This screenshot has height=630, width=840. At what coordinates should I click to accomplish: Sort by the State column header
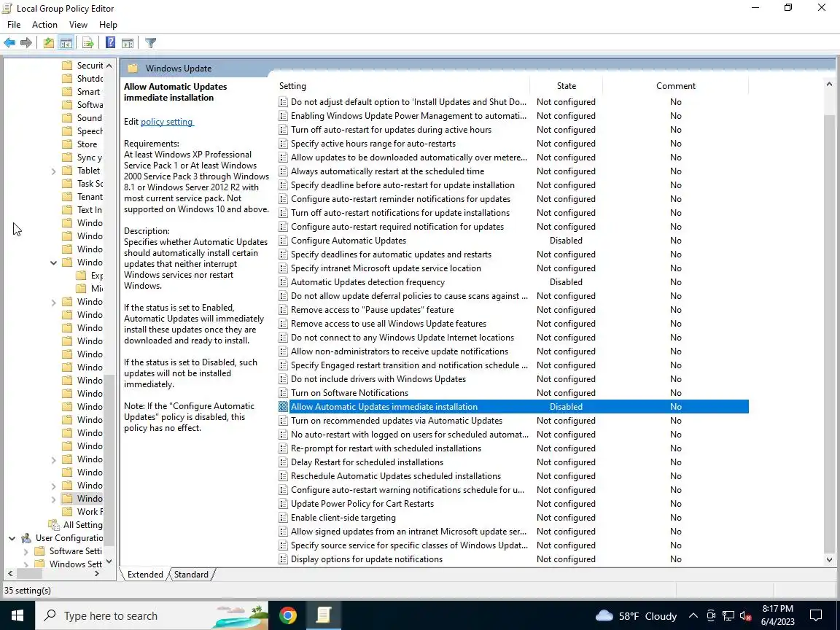point(567,86)
